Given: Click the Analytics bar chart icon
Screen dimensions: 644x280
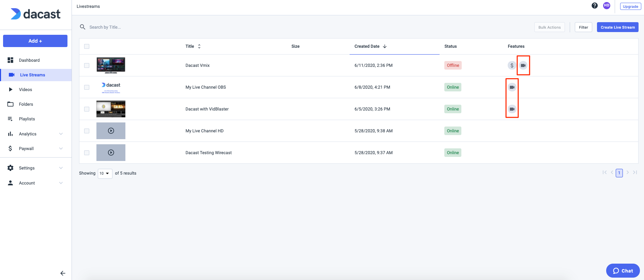Looking at the screenshot, I should tap(11, 134).
